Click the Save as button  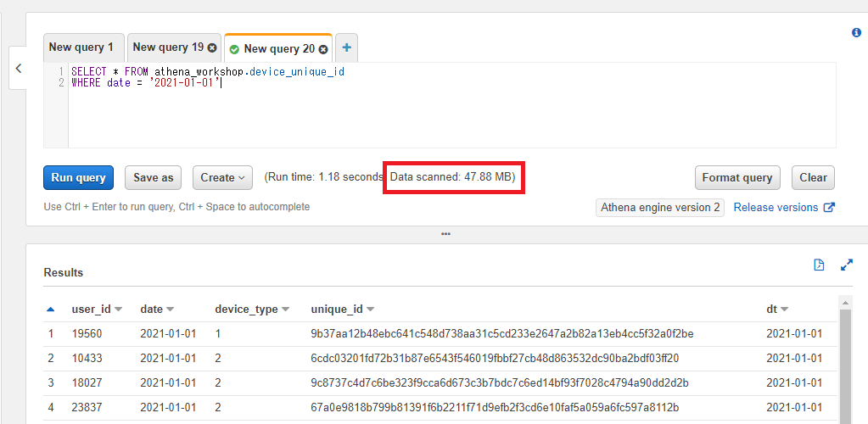[x=154, y=178]
